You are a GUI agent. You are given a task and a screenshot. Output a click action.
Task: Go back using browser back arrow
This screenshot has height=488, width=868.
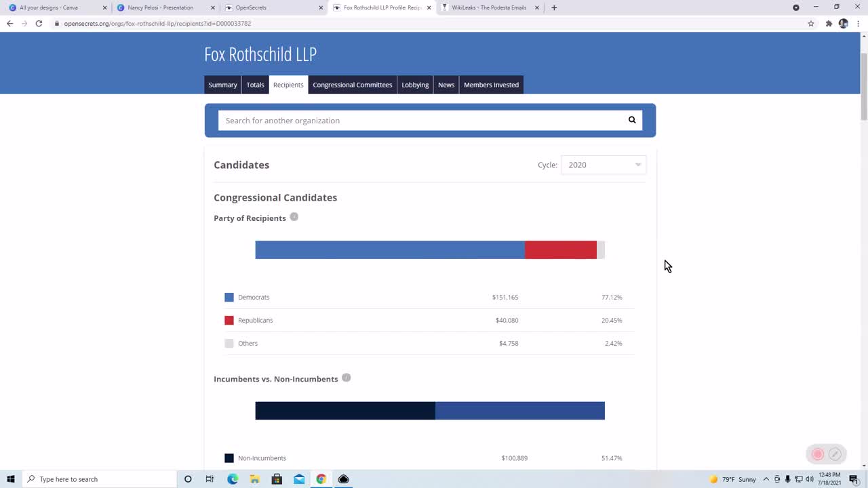click(9, 23)
